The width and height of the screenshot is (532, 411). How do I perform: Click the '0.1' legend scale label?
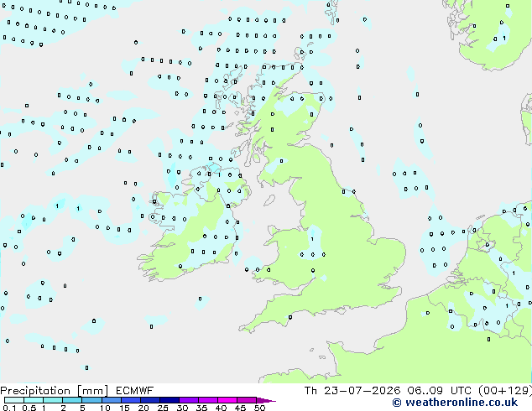tap(10, 408)
